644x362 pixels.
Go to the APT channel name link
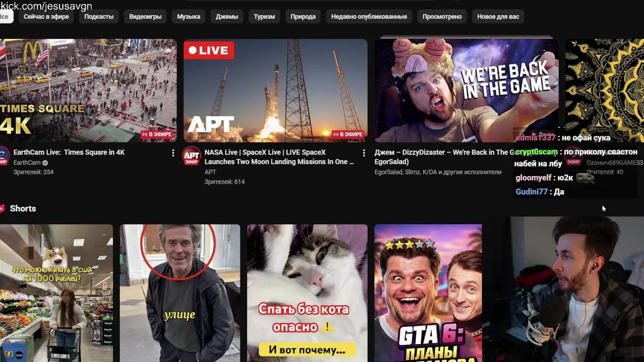click(x=210, y=172)
